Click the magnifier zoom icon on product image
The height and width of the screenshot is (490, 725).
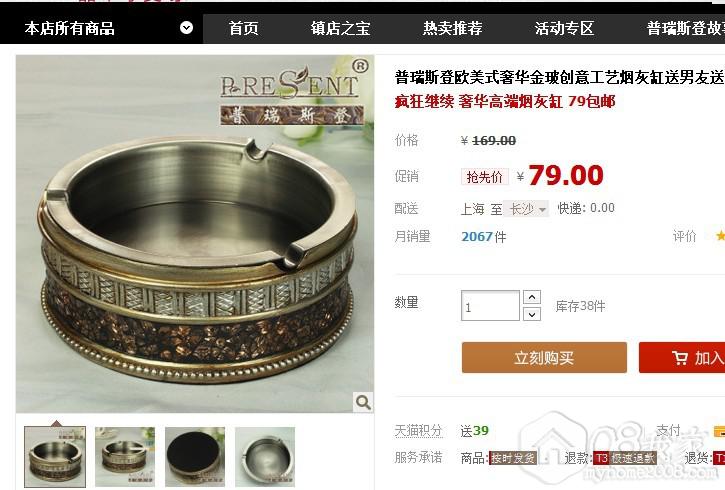click(x=363, y=402)
